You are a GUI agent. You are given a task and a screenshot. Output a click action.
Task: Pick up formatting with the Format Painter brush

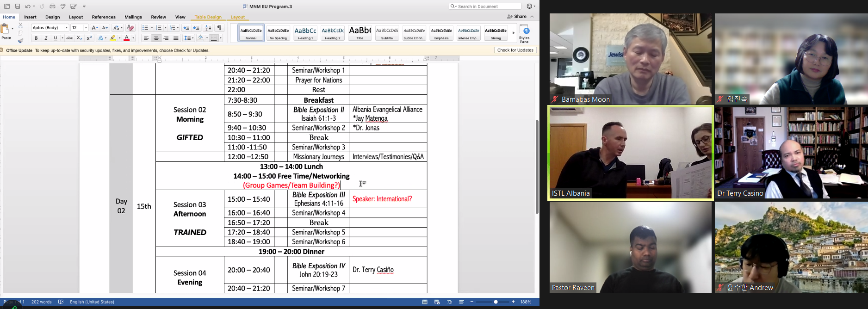[20, 40]
